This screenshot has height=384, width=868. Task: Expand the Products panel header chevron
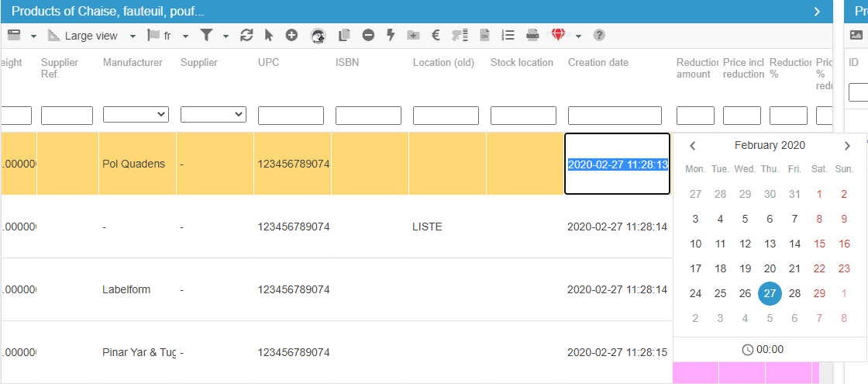click(x=817, y=11)
